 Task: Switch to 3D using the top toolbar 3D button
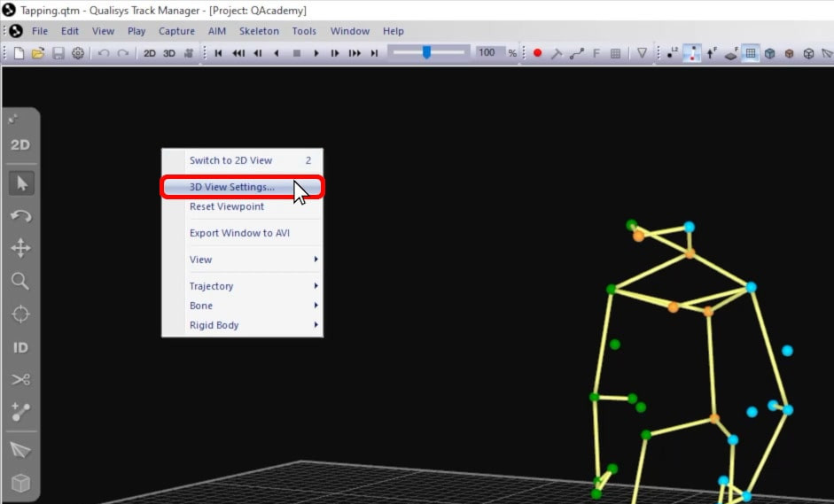[x=169, y=53]
